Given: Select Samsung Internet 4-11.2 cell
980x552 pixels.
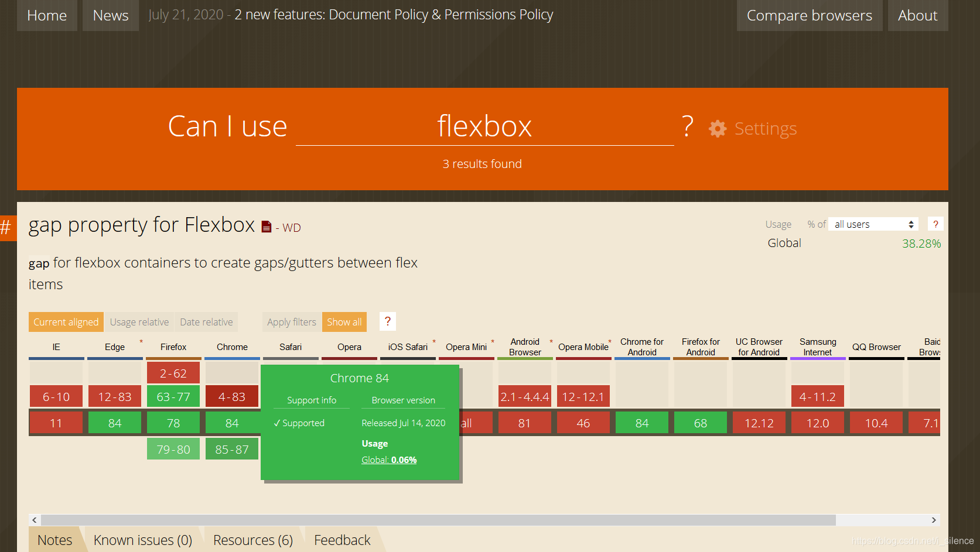Looking at the screenshot, I should coord(818,396).
